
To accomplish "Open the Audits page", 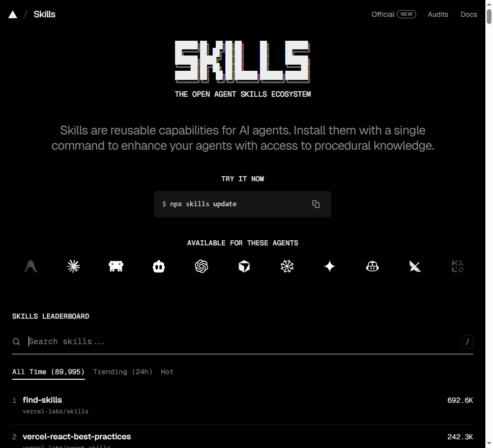I will [438, 14].
